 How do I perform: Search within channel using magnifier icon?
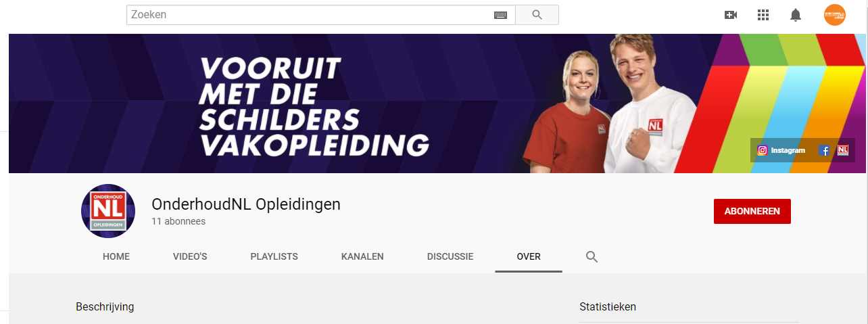pos(592,257)
